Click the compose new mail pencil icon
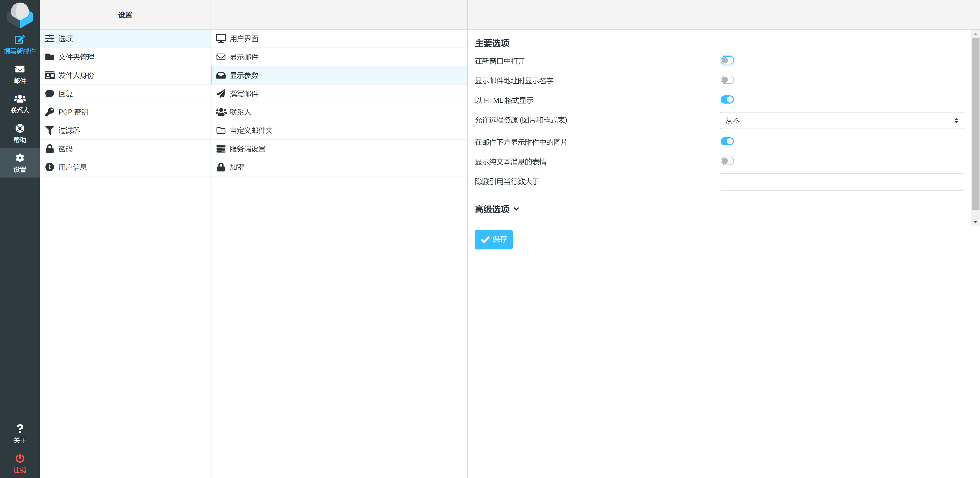This screenshot has width=980, height=478. [20, 40]
